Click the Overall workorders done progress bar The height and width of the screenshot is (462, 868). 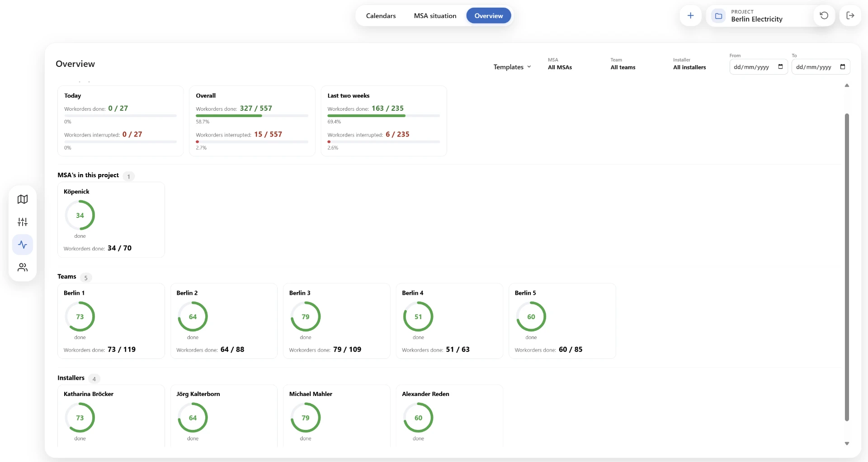pyautogui.click(x=252, y=116)
